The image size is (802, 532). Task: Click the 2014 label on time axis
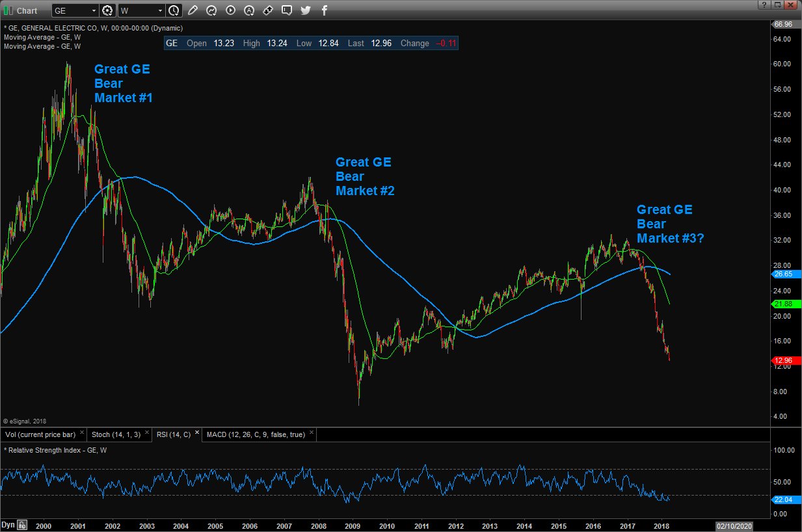[x=524, y=525]
